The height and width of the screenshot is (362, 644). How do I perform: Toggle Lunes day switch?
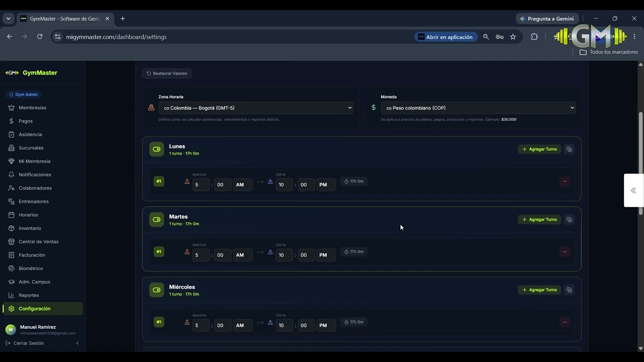(x=156, y=149)
